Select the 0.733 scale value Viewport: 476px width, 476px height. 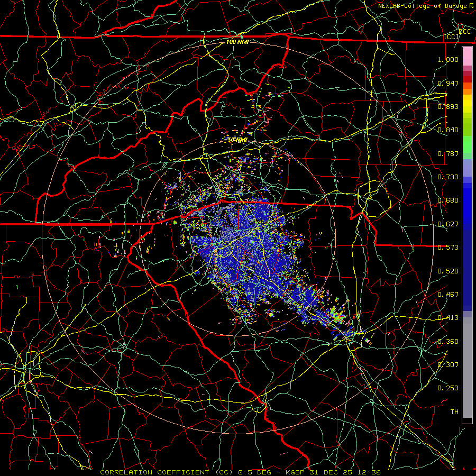(x=448, y=177)
